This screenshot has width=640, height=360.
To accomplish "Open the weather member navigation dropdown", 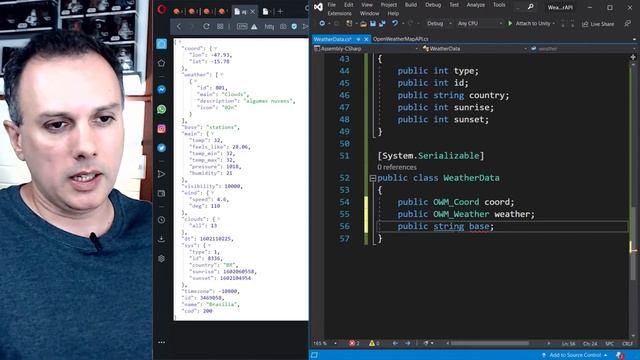I will click(x=583, y=49).
